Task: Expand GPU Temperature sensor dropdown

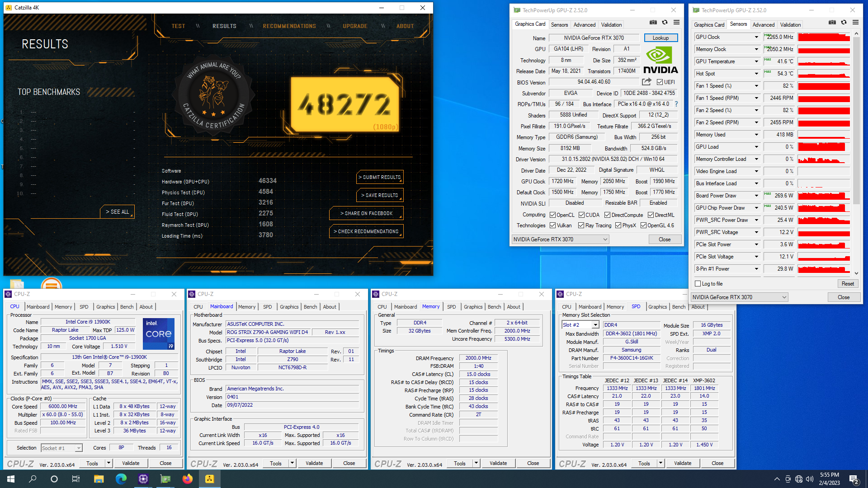Action: [x=756, y=61]
